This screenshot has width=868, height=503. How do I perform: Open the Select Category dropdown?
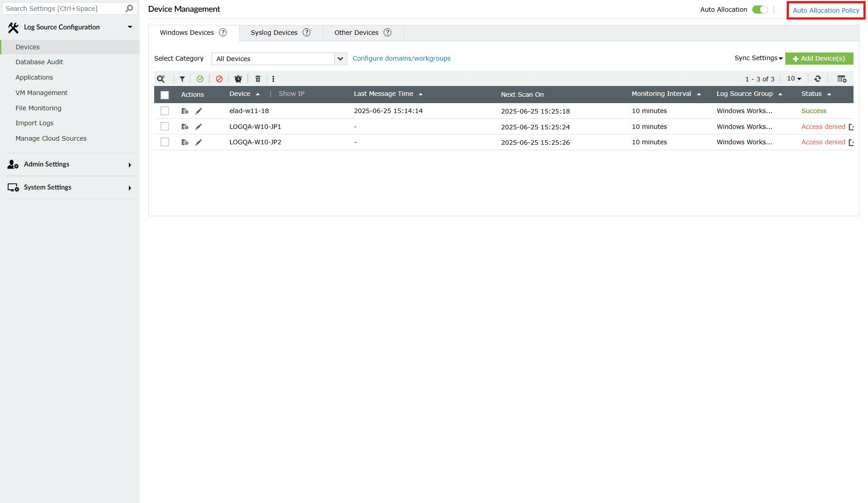(279, 59)
